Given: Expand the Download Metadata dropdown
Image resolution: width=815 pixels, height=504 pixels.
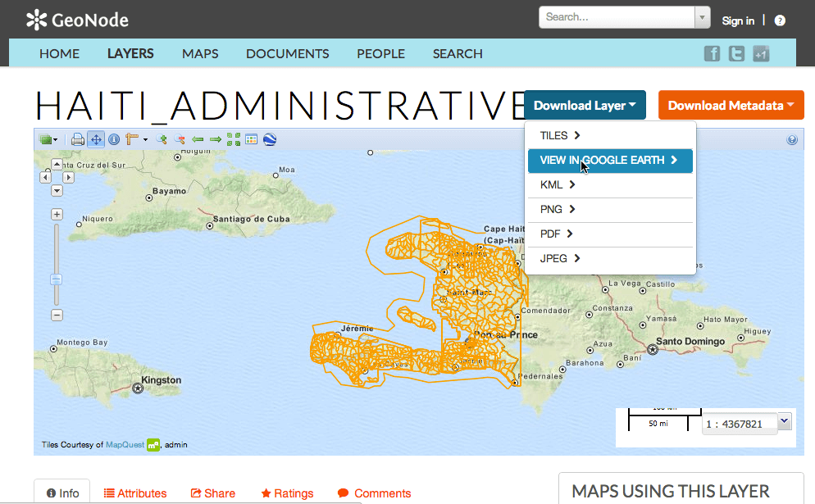Looking at the screenshot, I should [x=731, y=106].
